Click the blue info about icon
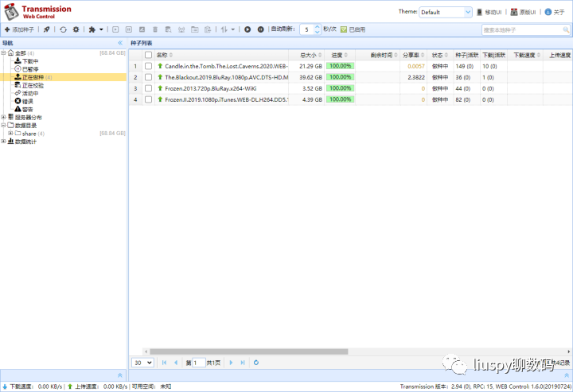Screen dimensions: 573x392 coord(548,12)
